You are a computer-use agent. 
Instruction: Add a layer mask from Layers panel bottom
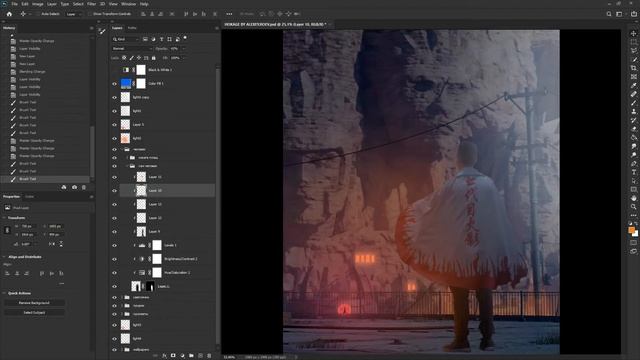click(x=173, y=356)
